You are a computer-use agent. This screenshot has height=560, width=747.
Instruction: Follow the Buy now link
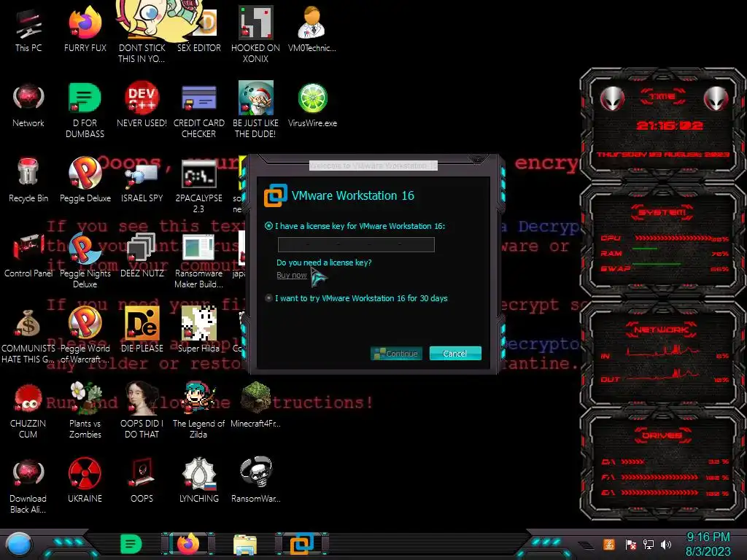click(x=292, y=275)
